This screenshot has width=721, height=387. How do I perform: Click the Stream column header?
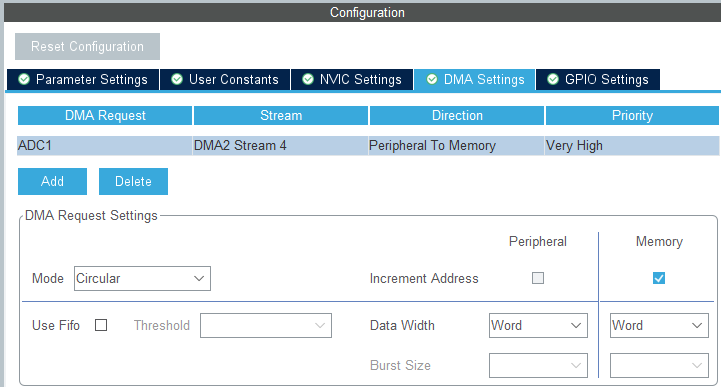tap(281, 115)
